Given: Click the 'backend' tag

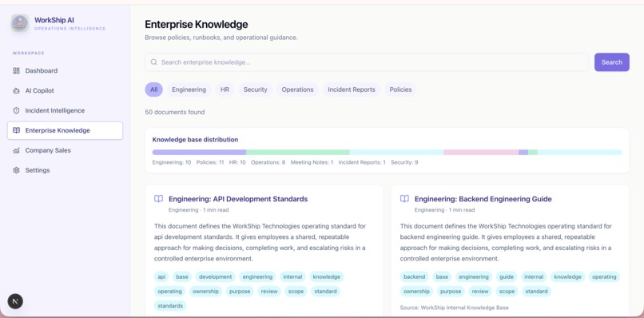Looking at the screenshot, I should click(415, 277).
